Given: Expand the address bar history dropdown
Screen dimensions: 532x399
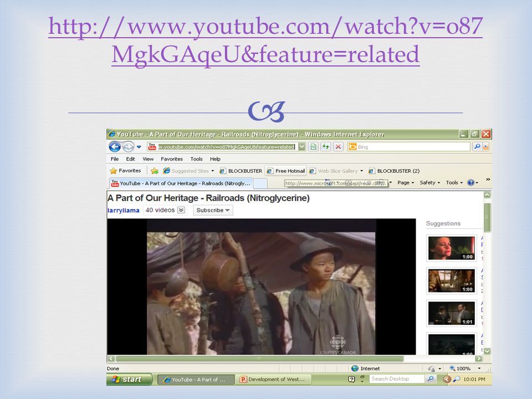Looking at the screenshot, I should point(302,146).
